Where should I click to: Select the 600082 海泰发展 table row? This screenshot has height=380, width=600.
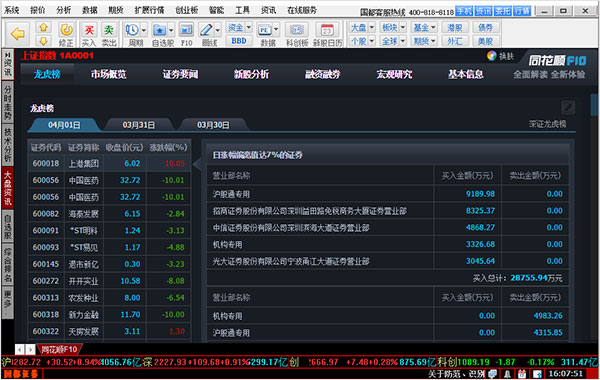(109, 214)
